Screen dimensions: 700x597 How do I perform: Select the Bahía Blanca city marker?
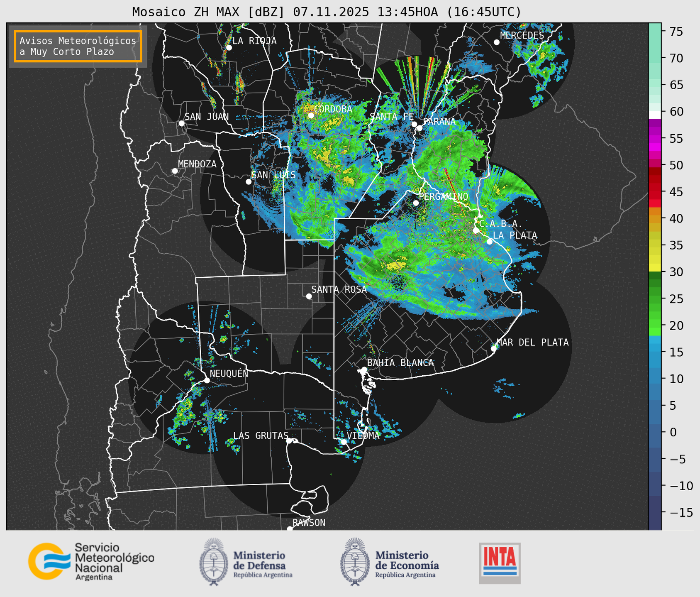click(x=364, y=369)
